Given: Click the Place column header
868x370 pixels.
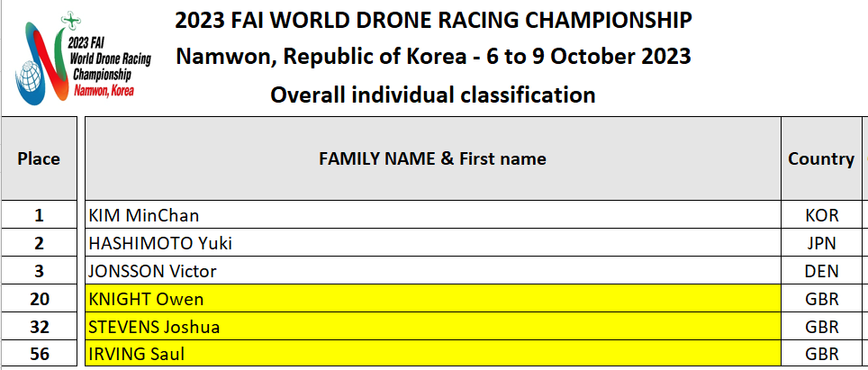Looking at the screenshot, I should 39,159.
